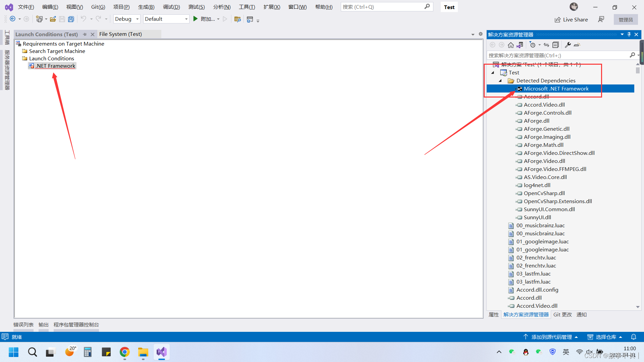Open the 调试(D) menu
Screen dimensions: 644x362
coord(171,7)
